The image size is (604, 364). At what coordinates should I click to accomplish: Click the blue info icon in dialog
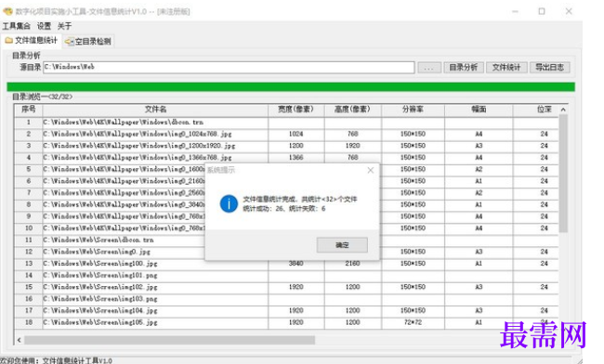pos(229,203)
